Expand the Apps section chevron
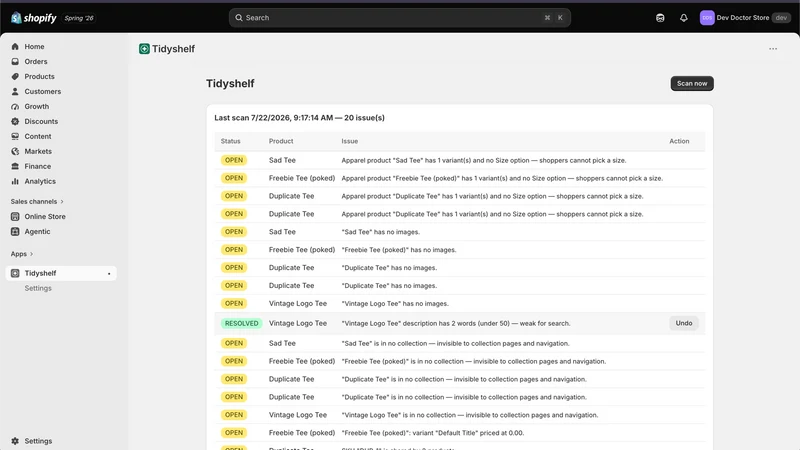800x450 pixels. [31, 254]
